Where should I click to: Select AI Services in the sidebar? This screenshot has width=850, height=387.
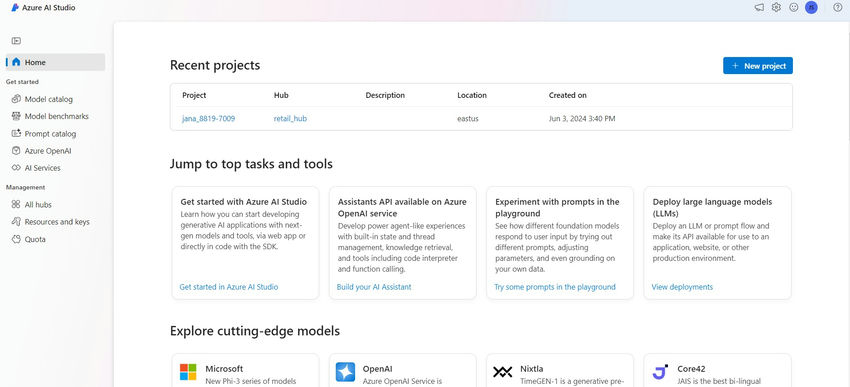click(x=42, y=168)
